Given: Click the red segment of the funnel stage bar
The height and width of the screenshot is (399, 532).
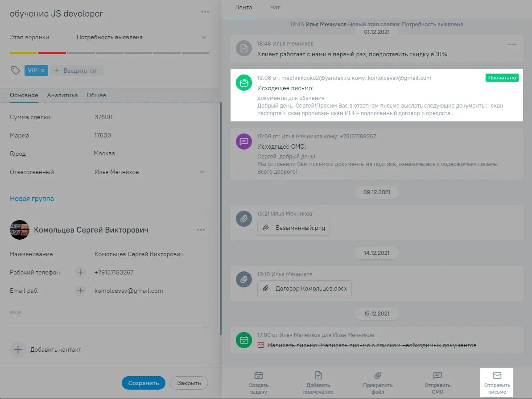Looking at the screenshot, I should (x=52, y=53).
